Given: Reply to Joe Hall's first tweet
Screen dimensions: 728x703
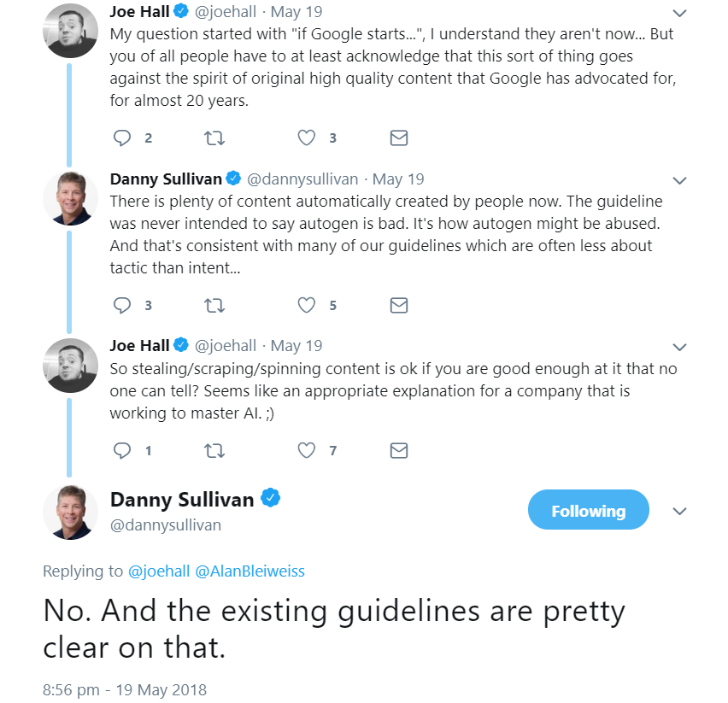Looking at the screenshot, I should click(x=122, y=138).
